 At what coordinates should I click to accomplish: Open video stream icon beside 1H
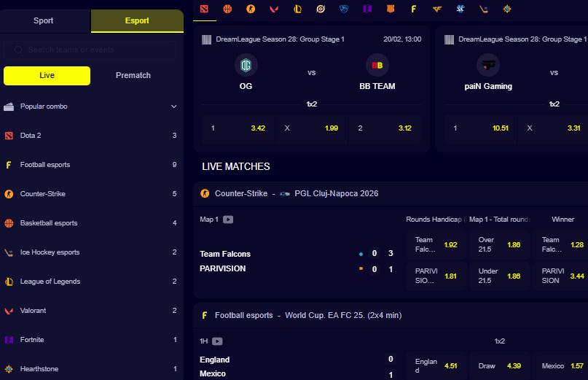pos(217,341)
